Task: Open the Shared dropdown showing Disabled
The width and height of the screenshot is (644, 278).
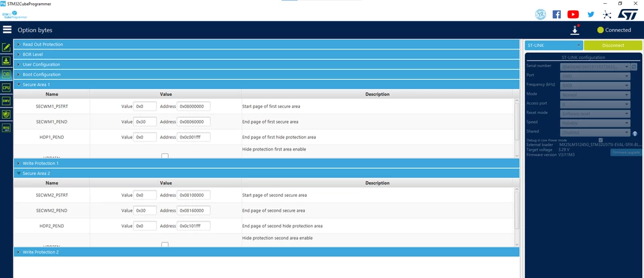Action: pyautogui.click(x=595, y=133)
